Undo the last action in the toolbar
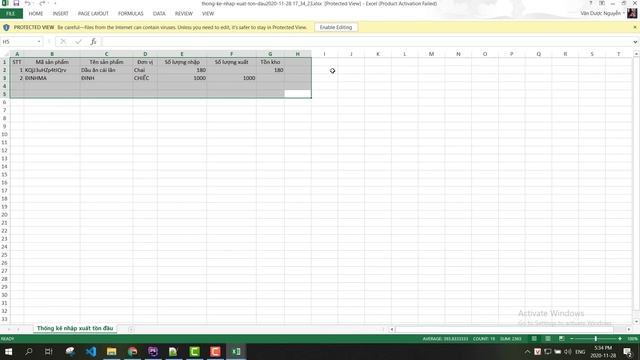The image size is (640, 360). (28, 3)
